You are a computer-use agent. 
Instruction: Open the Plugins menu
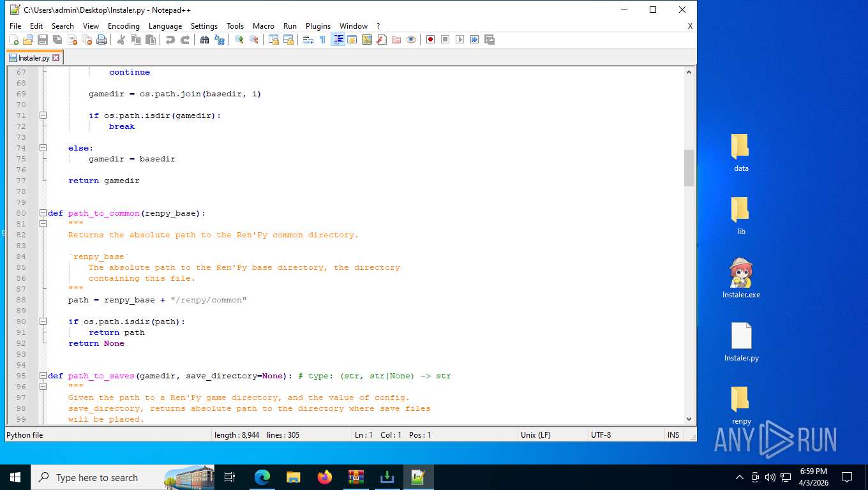coord(318,26)
